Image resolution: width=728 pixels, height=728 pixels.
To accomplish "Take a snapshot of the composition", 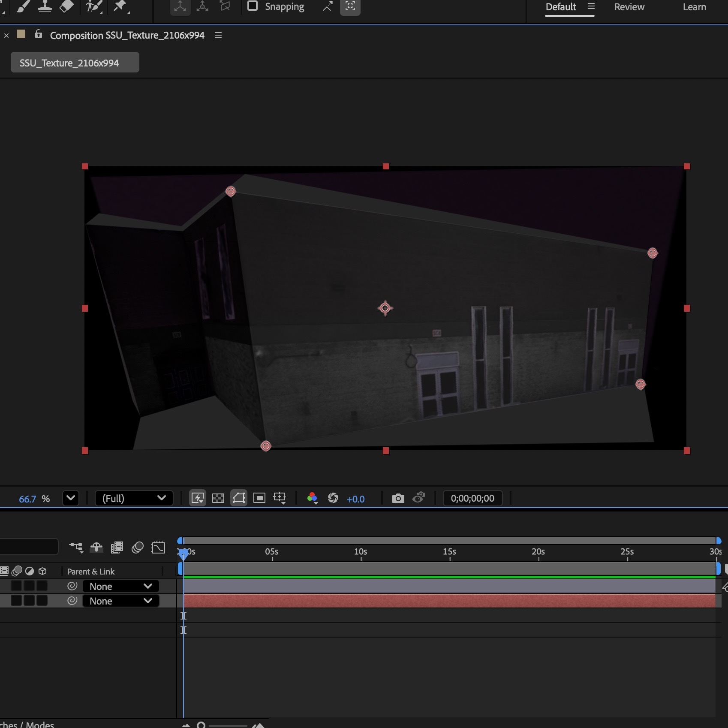I will [397, 498].
